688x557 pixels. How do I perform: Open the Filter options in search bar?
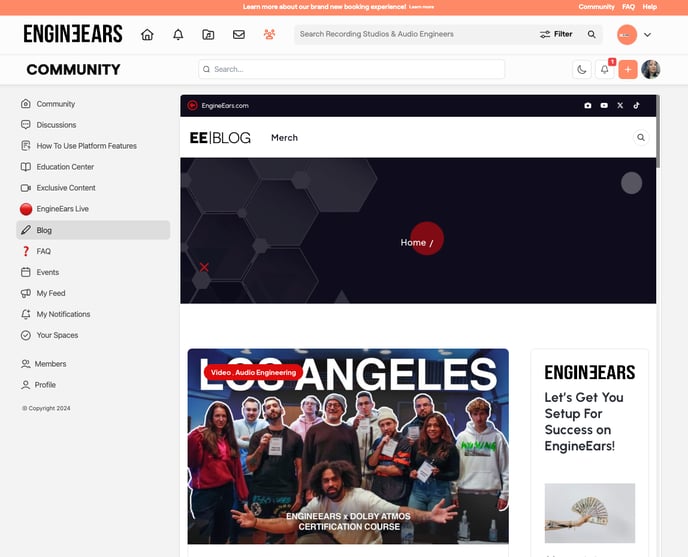click(x=556, y=34)
